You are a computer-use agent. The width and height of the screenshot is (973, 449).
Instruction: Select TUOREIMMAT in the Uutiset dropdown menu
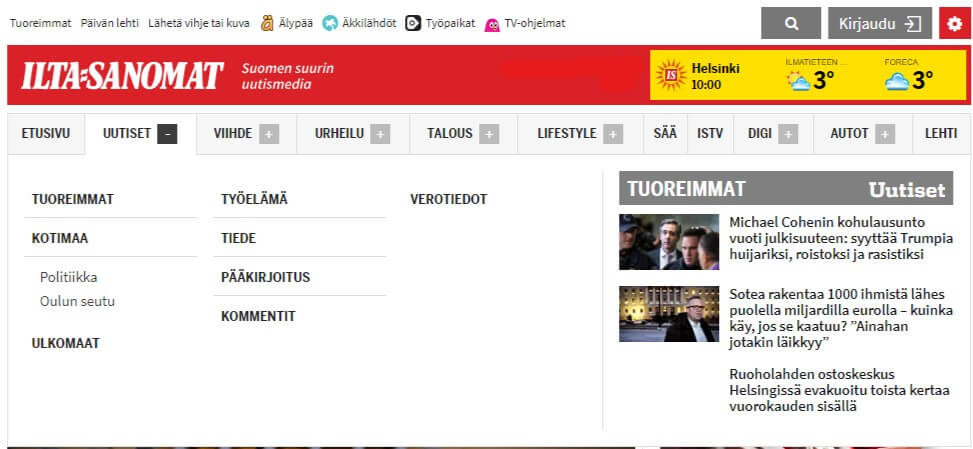coord(73,200)
